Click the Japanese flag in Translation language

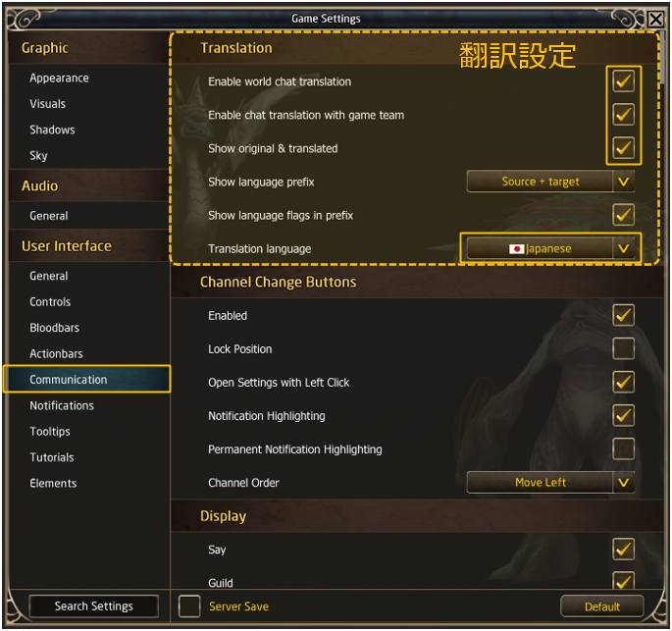point(517,249)
